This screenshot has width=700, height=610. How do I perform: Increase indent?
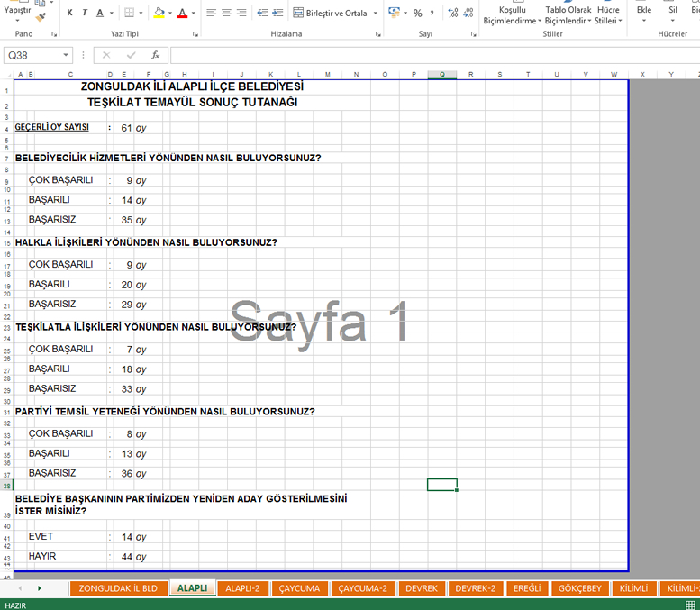coord(277,13)
